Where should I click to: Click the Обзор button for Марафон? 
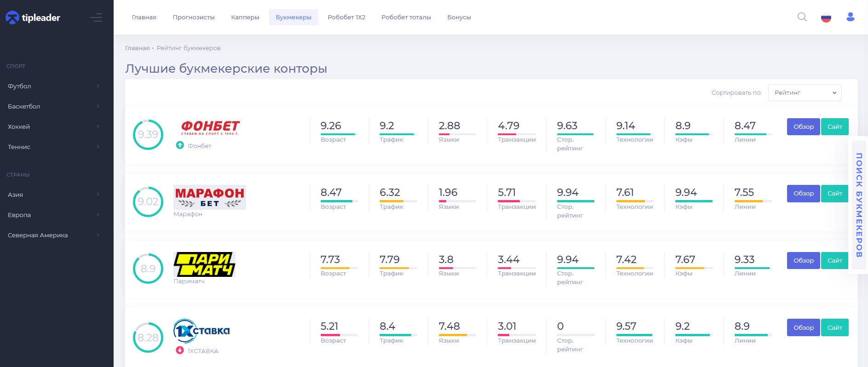coord(804,193)
